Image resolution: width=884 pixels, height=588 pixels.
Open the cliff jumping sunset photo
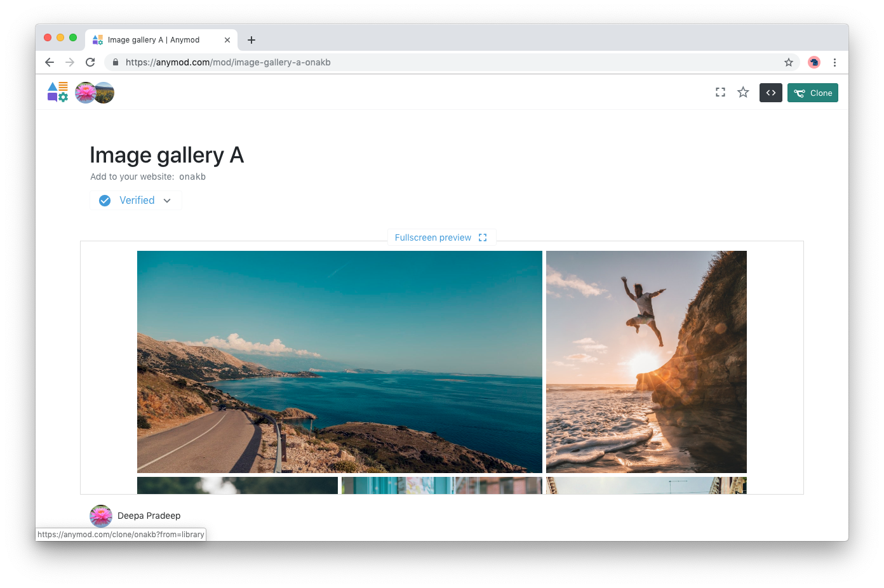(646, 362)
